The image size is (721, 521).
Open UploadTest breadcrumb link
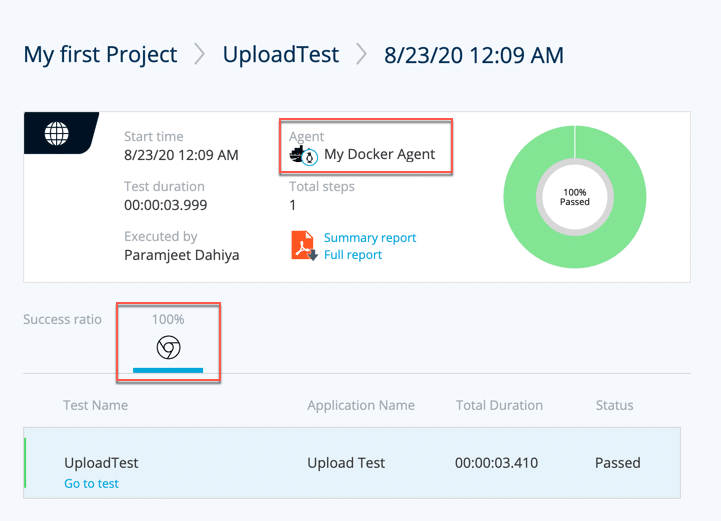[x=281, y=54]
